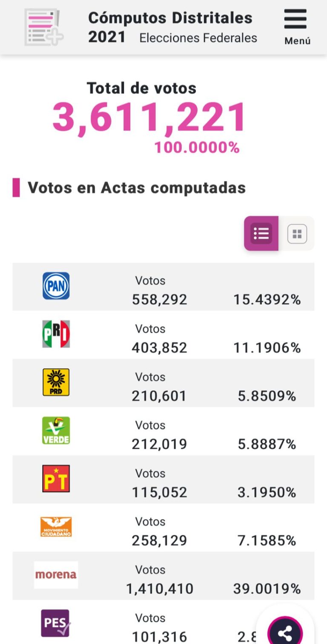
Task: Open the hamburger Menú icon
Action: (x=295, y=19)
